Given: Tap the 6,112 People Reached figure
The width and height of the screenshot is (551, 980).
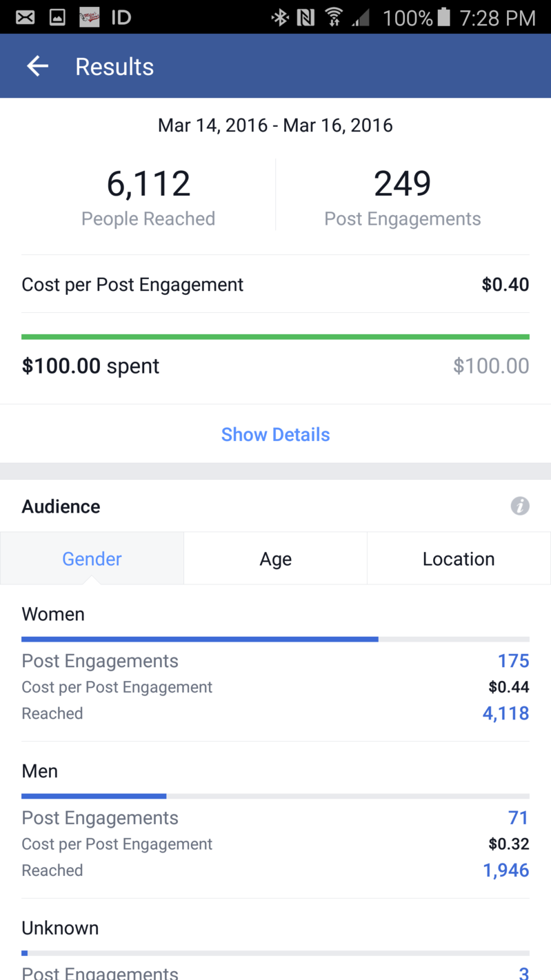Looking at the screenshot, I should point(148,184).
